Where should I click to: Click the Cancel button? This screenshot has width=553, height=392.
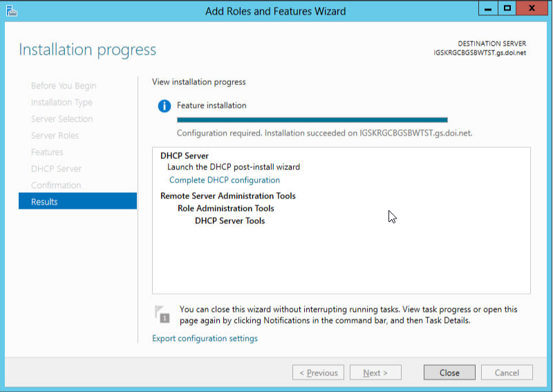click(507, 373)
